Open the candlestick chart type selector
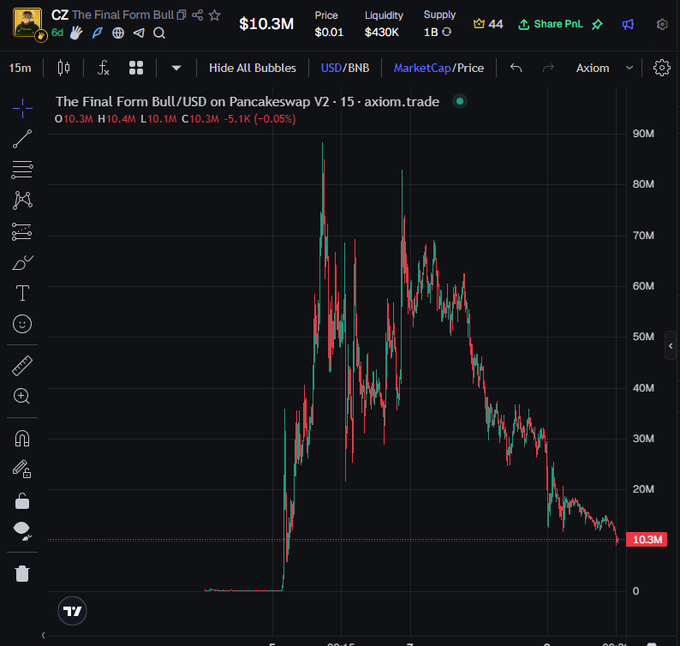This screenshot has height=646, width=680. coord(64,68)
